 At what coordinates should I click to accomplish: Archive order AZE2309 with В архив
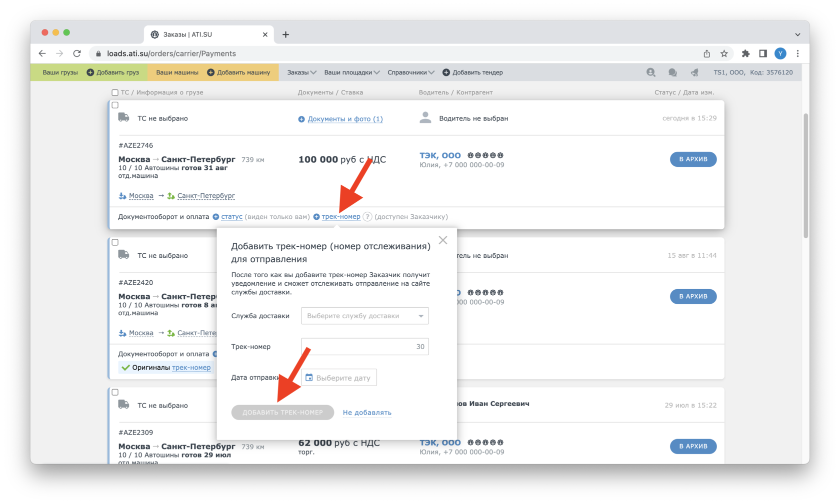coord(693,446)
